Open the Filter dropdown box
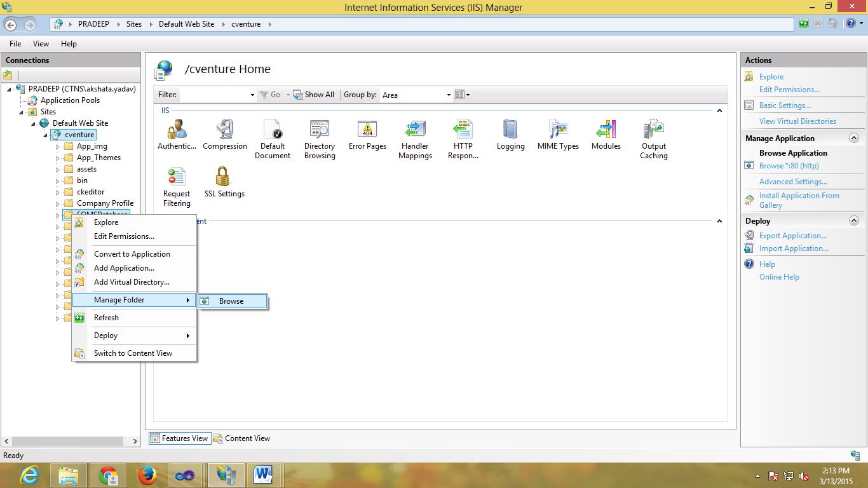This screenshot has height=488, width=868. pyautogui.click(x=217, y=95)
